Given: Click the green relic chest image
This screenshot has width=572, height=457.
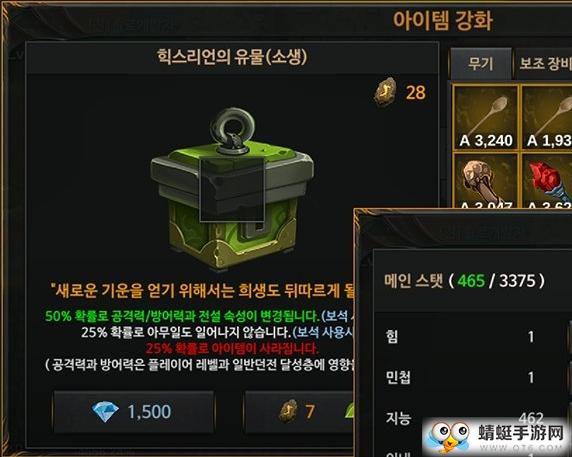Looking at the screenshot, I should pyautogui.click(x=232, y=190).
